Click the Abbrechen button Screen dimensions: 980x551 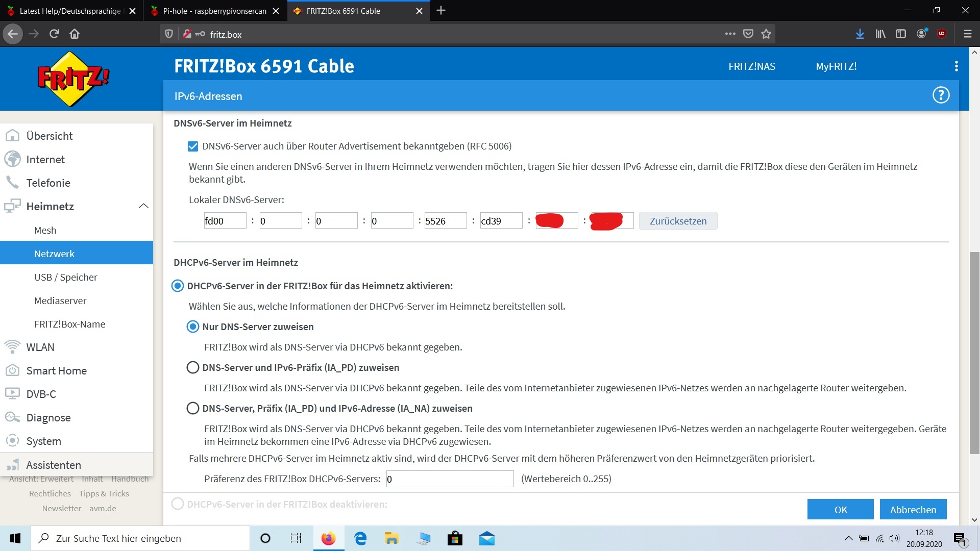point(913,509)
